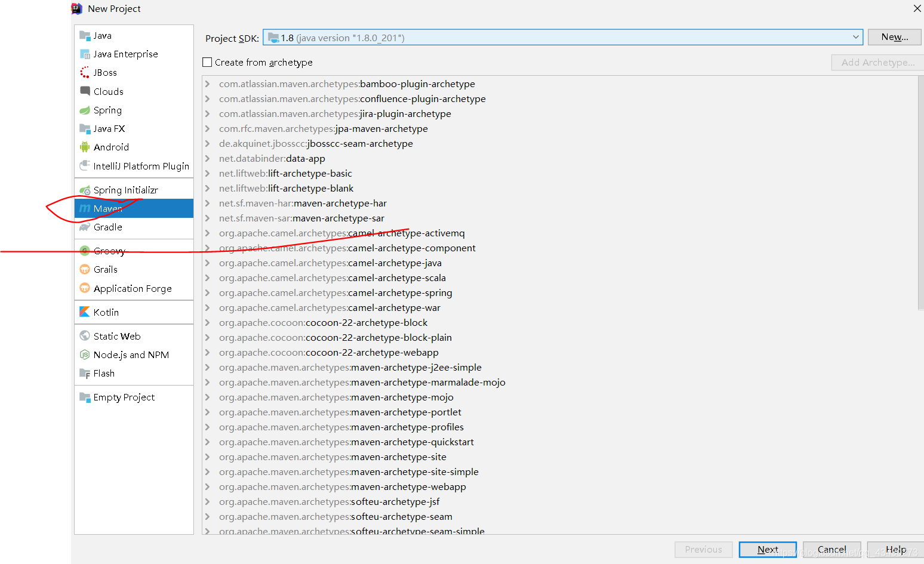924x564 pixels.
Task: Close the New Project dialog
Action: [x=917, y=8]
